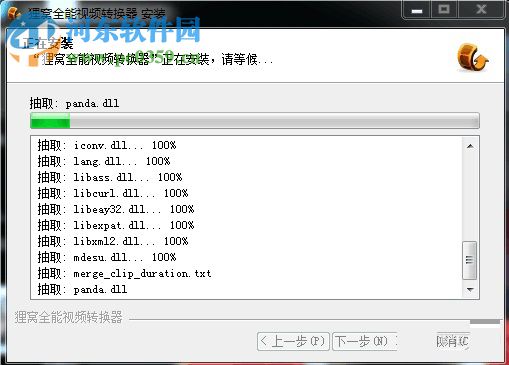Select the libeay32.dll log row
This screenshot has height=365, width=509.
pos(116,209)
